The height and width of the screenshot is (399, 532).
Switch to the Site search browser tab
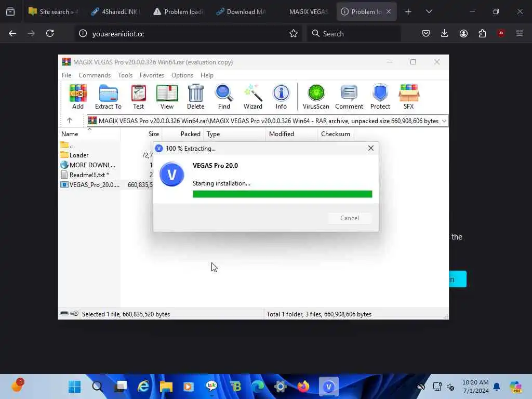(x=54, y=12)
